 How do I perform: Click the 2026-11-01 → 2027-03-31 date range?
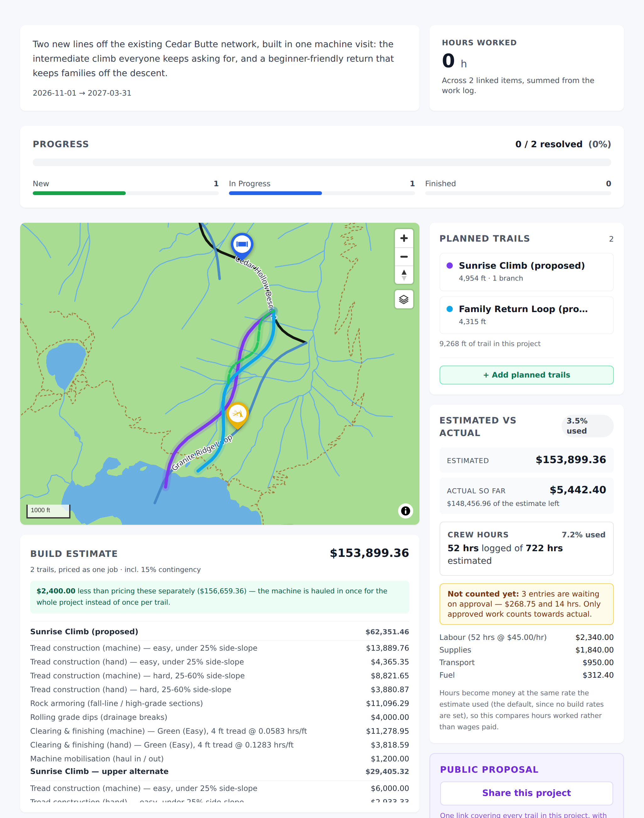pos(82,93)
